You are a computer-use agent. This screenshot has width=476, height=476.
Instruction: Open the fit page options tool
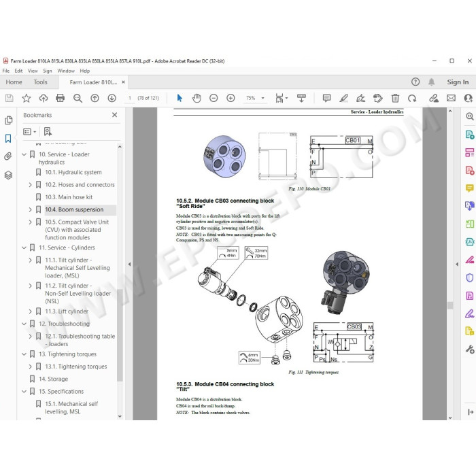click(281, 98)
